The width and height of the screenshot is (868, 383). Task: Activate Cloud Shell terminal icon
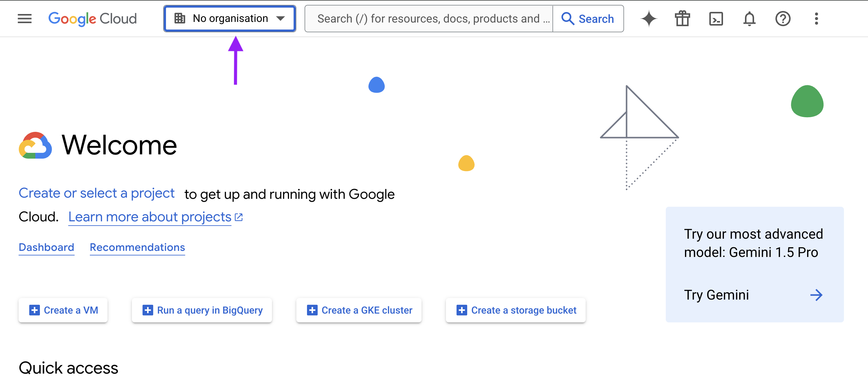(716, 19)
